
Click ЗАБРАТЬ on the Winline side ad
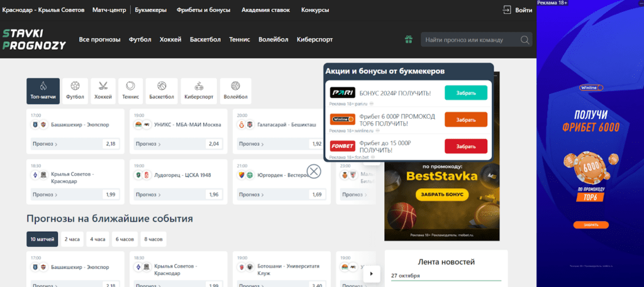[x=591, y=225]
